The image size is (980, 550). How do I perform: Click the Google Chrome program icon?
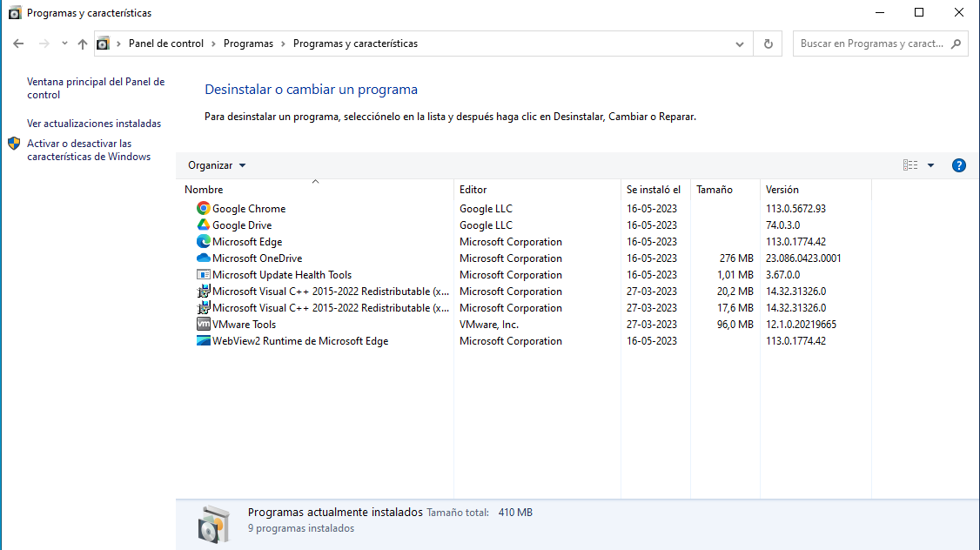[203, 208]
